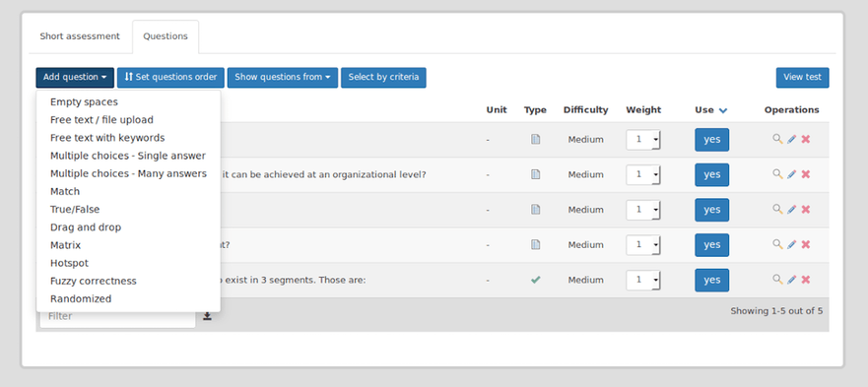Choose Multiple choices - Many answers
Viewport: 868px width, 387px height.
click(x=128, y=173)
